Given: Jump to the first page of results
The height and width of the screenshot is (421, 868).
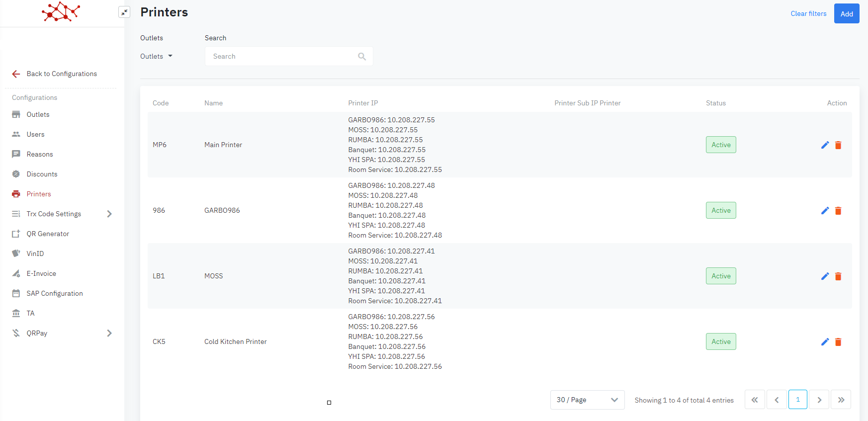Looking at the screenshot, I should 754,400.
